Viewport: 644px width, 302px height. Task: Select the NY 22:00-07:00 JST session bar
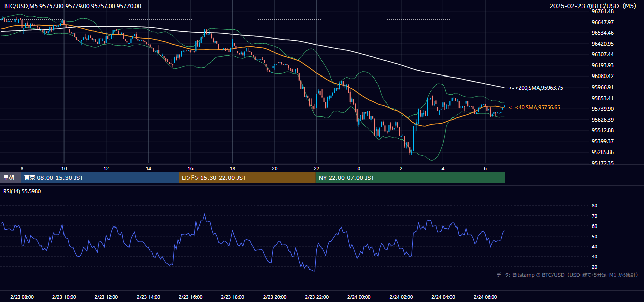410,178
